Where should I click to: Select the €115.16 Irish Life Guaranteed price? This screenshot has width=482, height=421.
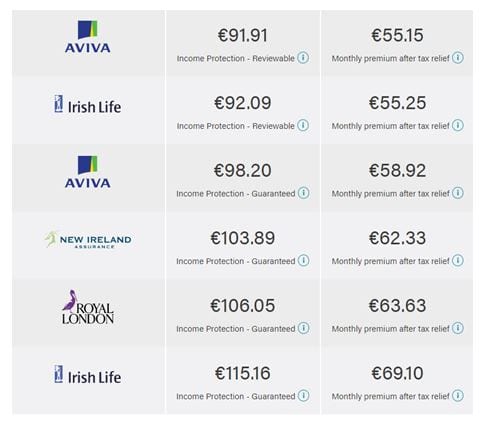[243, 373]
